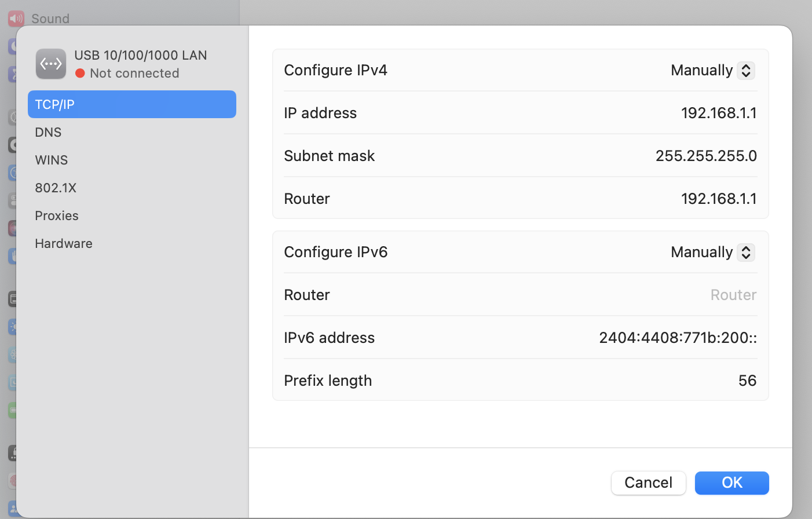Confirm settings with the OK button

click(731, 483)
